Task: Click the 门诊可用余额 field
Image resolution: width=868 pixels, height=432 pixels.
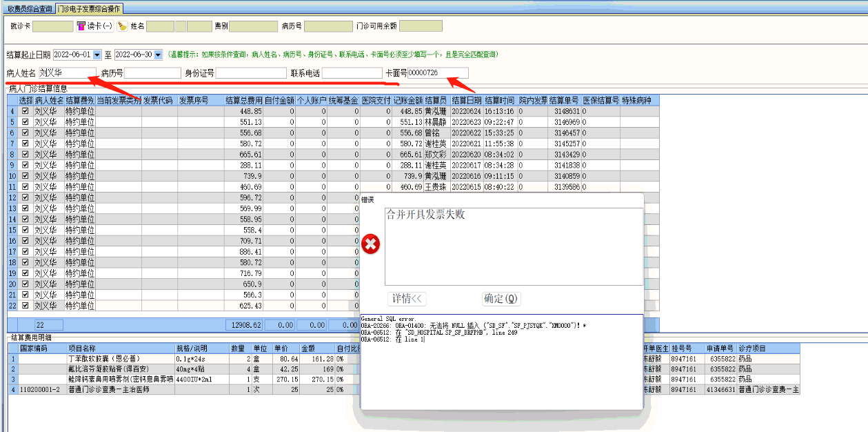Action: coord(421,26)
